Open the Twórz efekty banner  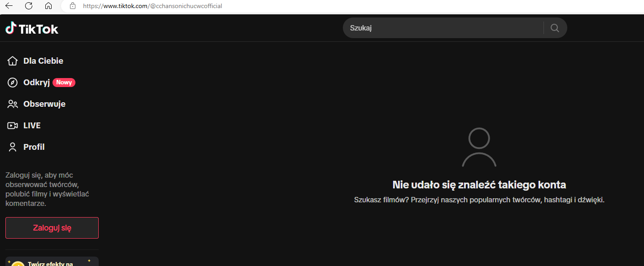coord(52,262)
